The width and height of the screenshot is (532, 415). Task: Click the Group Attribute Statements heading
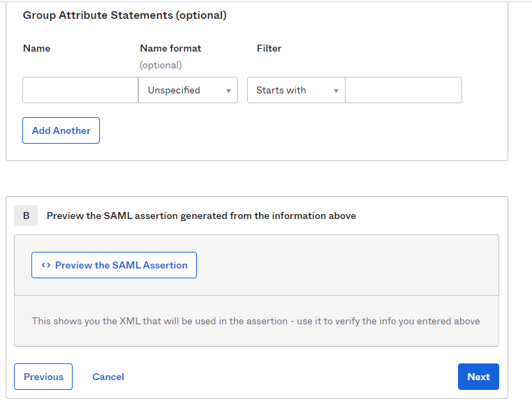pos(124,15)
